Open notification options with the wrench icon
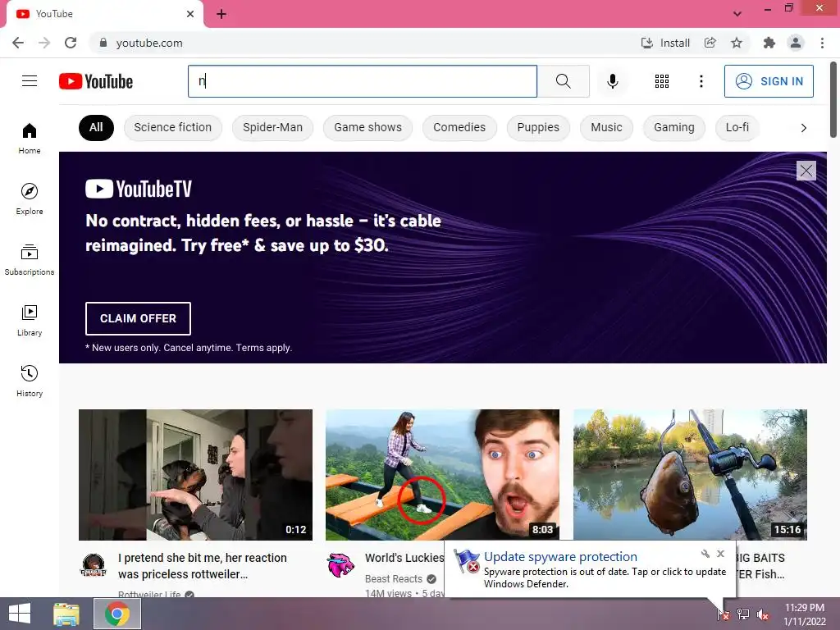 click(705, 554)
